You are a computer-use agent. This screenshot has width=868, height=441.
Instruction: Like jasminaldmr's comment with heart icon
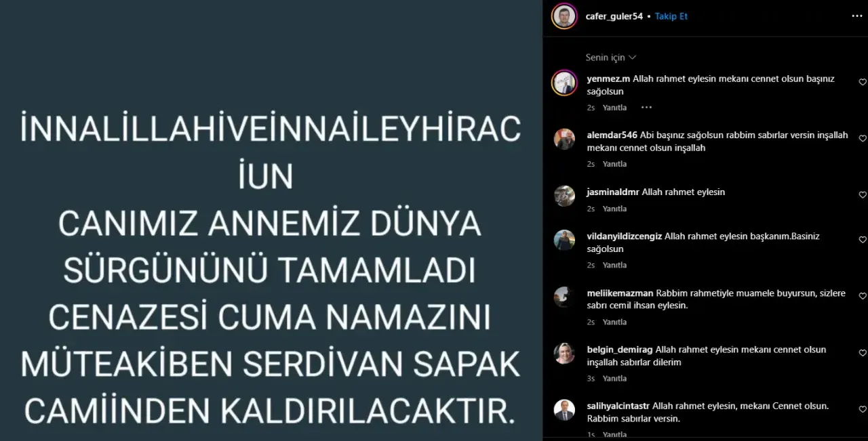(863, 195)
